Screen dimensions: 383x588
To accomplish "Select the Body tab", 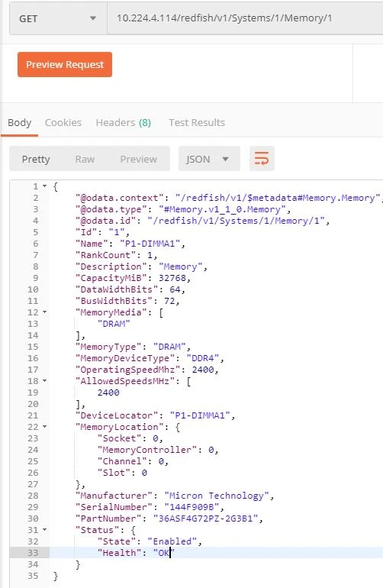I will (x=20, y=123).
